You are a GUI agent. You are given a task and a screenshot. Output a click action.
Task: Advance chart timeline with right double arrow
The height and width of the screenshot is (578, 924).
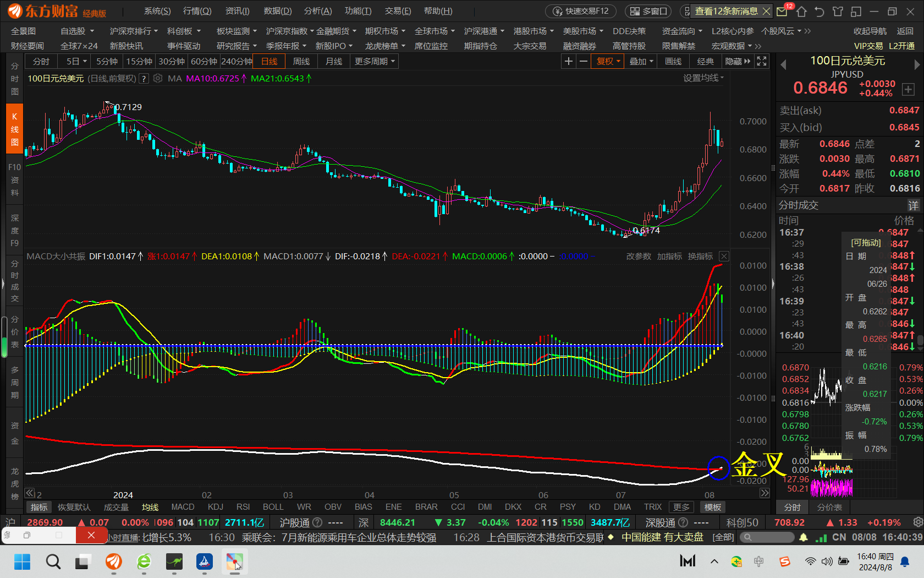pos(765,493)
